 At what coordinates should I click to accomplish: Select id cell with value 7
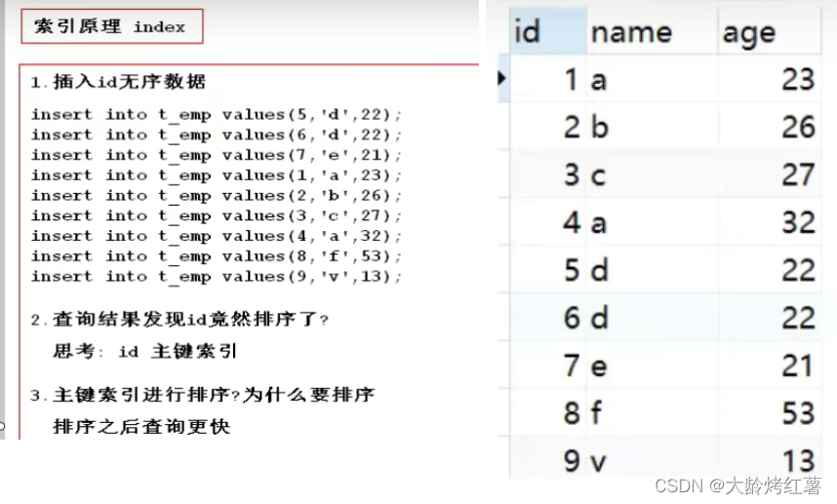(x=548, y=366)
